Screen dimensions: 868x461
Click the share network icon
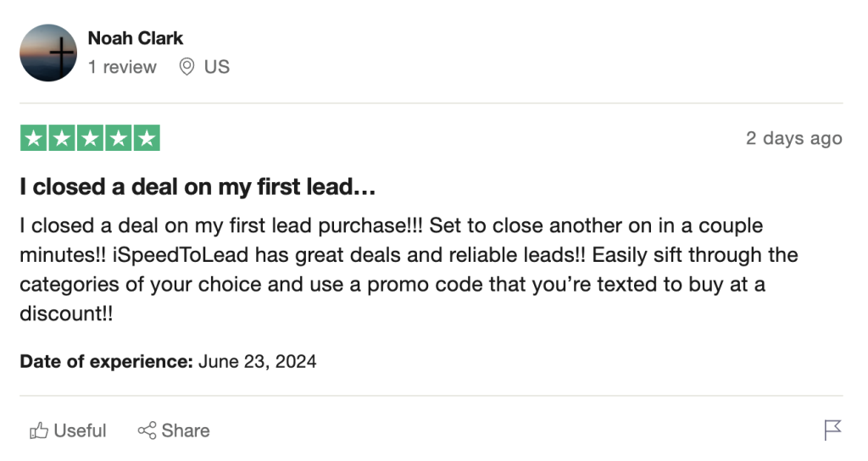tap(147, 430)
